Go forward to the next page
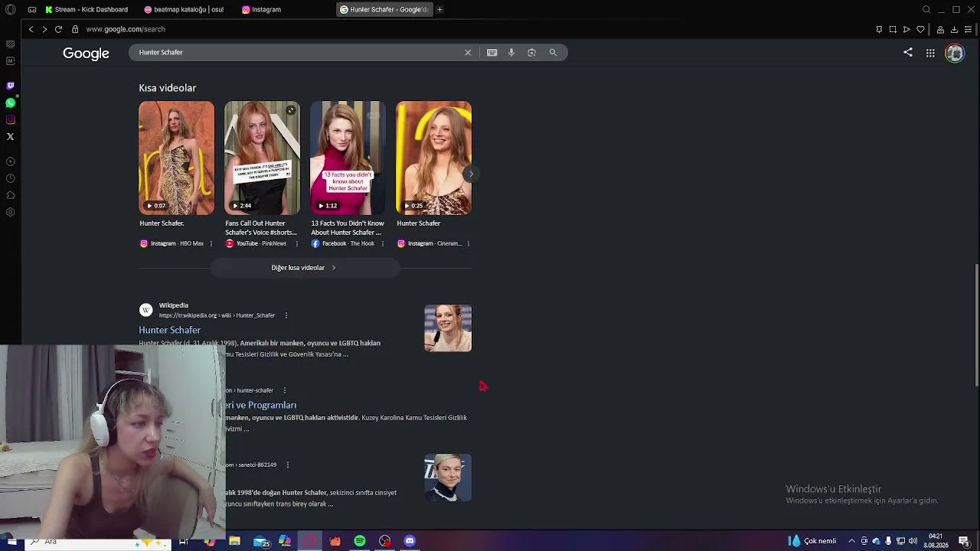The width and height of the screenshot is (980, 551). point(44,29)
